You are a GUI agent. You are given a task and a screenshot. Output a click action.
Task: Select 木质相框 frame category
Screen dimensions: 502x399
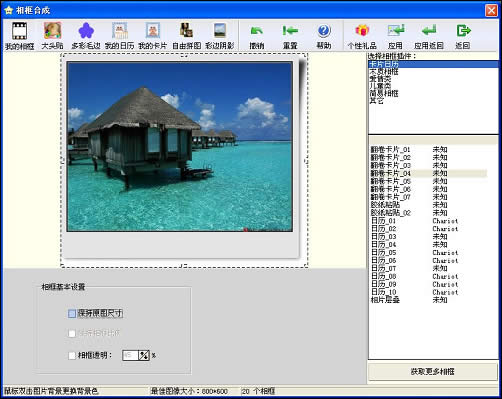tap(384, 72)
